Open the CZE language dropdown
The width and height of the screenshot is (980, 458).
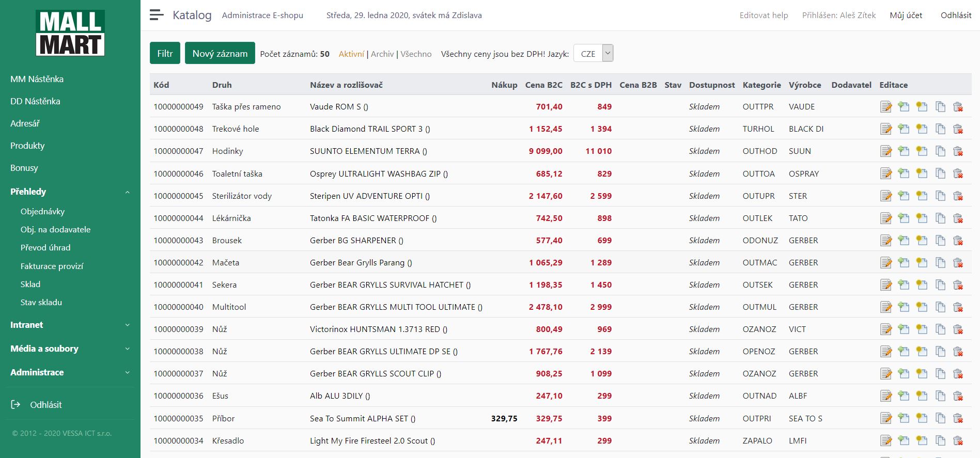[594, 54]
